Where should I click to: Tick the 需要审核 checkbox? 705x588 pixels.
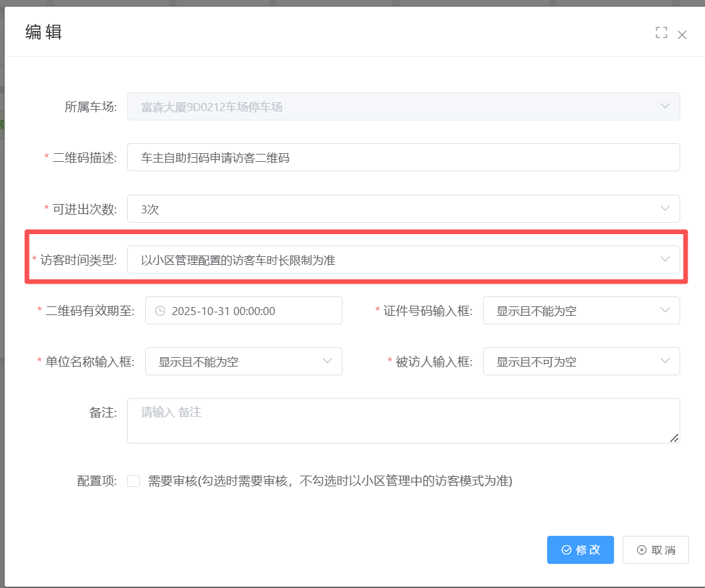[x=134, y=481]
